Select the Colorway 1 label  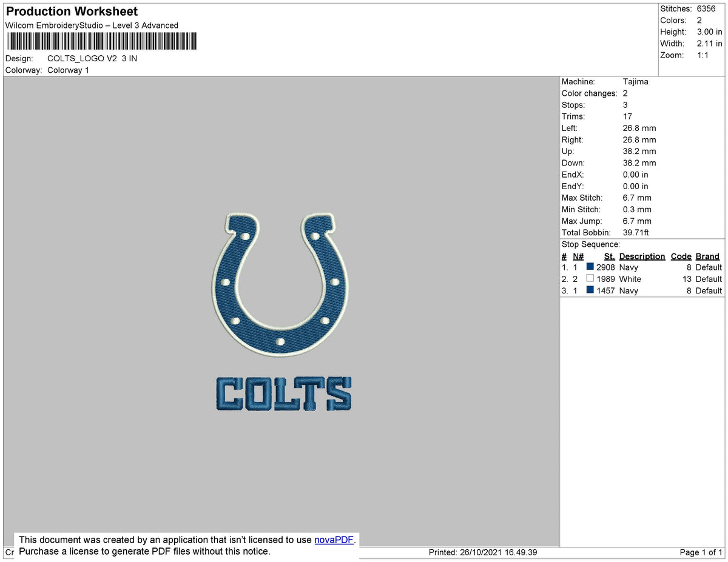point(68,70)
